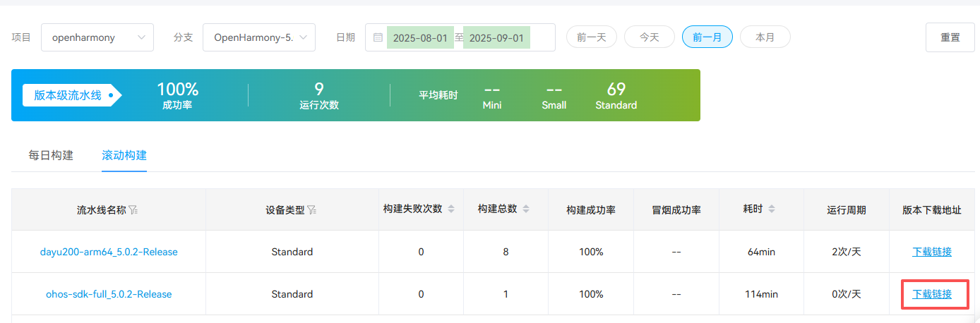Screen dimensions: 980x323
Task: Sort by 构建失败次数 column arrows
Action: pyautogui.click(x=451, y=209)
